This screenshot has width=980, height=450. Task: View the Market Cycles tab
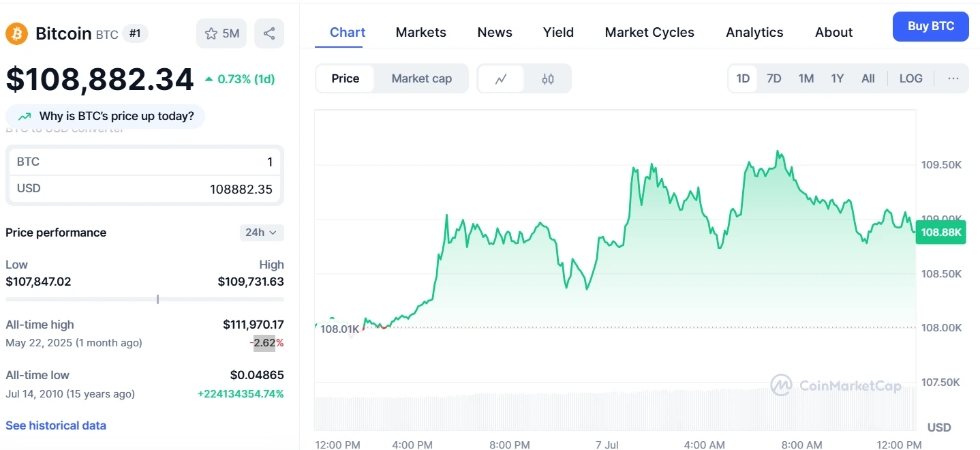point(649,32)
